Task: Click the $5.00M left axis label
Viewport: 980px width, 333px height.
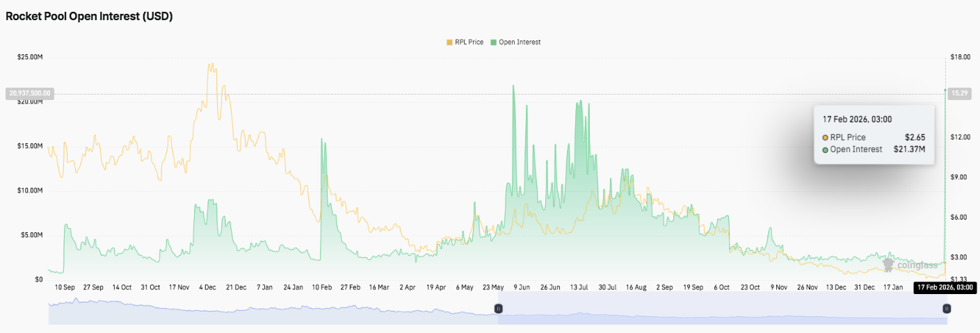Action: [31, 235]
